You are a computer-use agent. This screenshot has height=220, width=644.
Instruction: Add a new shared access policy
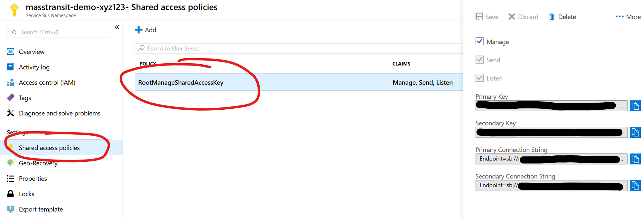[146, 30]
